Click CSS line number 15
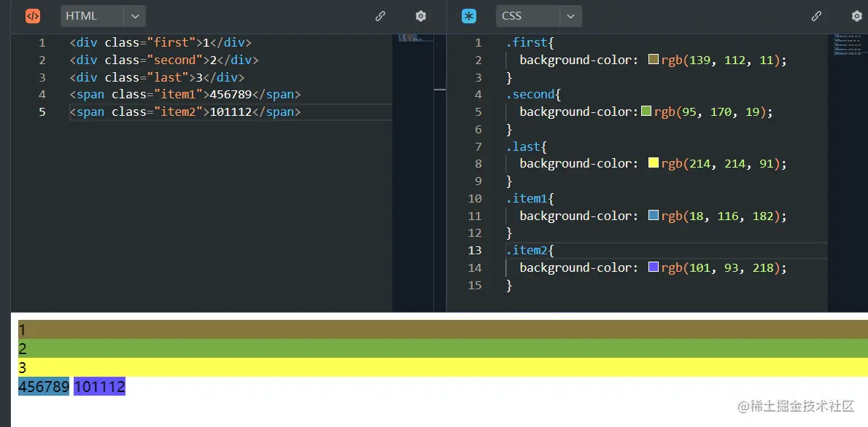Screen dimensions: 868x427 click(475, 285)
